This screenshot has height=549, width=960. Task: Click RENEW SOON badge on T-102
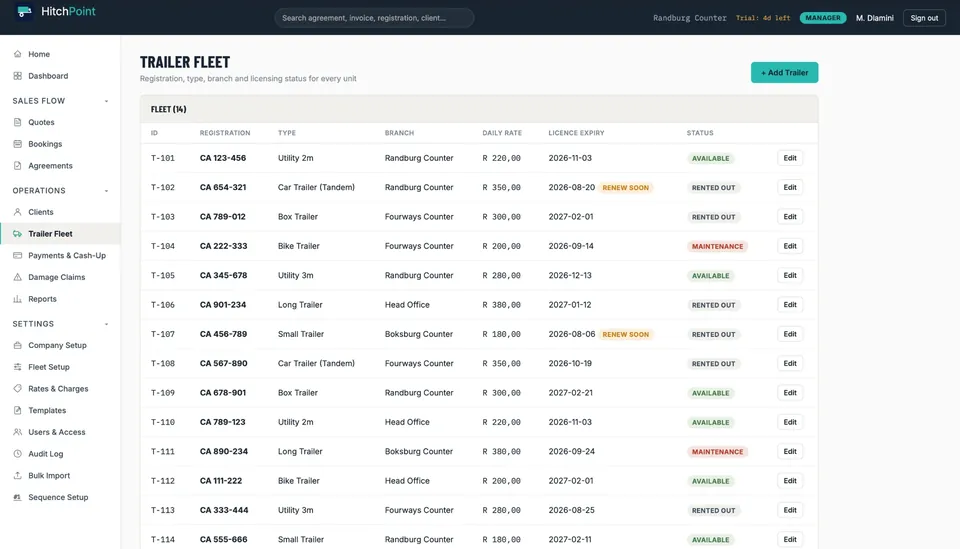(x=625, y=188)
